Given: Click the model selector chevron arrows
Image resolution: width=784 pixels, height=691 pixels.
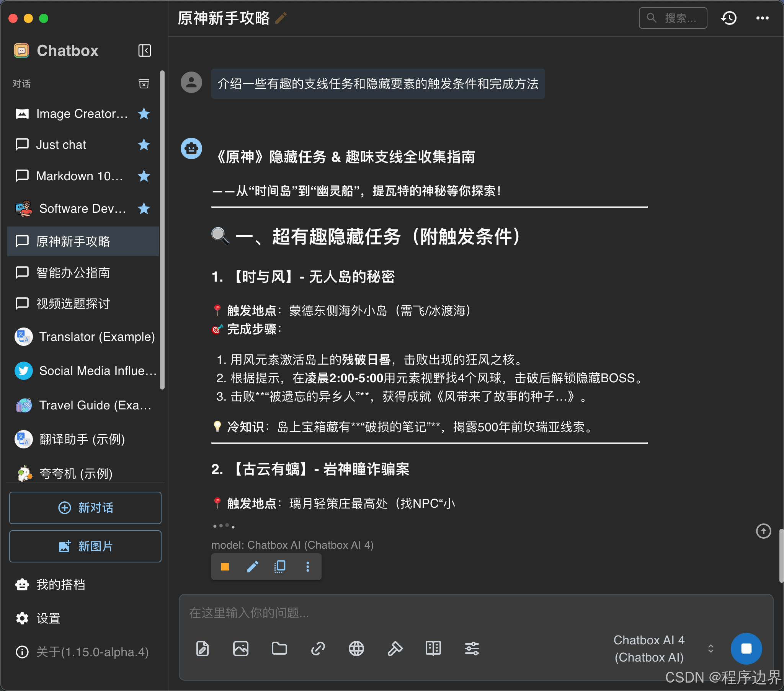Looking at the screenshot, I should 710,649.
